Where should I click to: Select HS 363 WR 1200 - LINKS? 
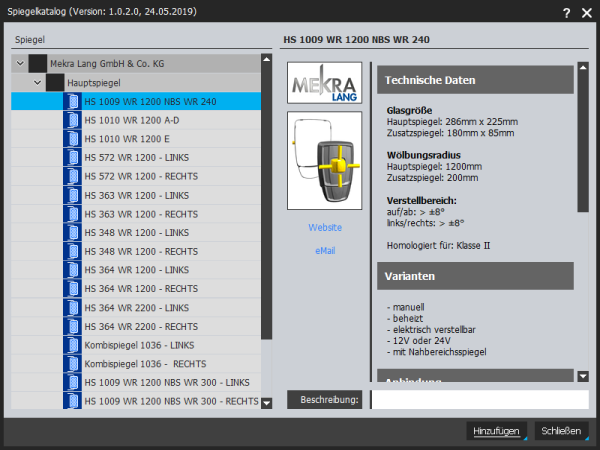click(136, 195)
